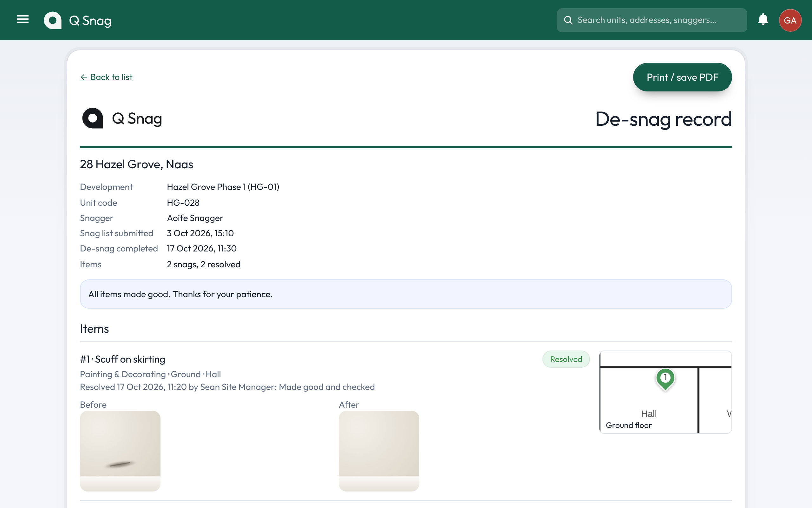Click the 'Ground floor' label on the plan

pos(628,425)
